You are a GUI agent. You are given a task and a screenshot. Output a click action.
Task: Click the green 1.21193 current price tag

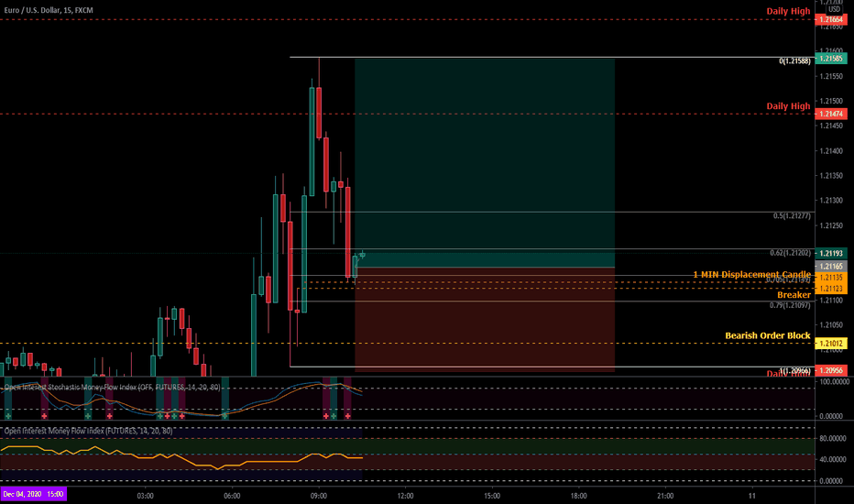point(831,253)
